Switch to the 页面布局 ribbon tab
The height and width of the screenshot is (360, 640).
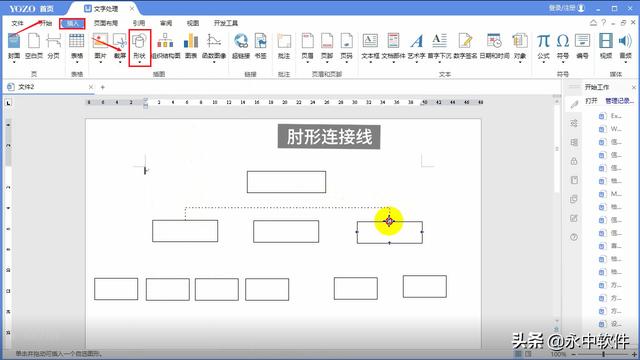pos(106,23)
